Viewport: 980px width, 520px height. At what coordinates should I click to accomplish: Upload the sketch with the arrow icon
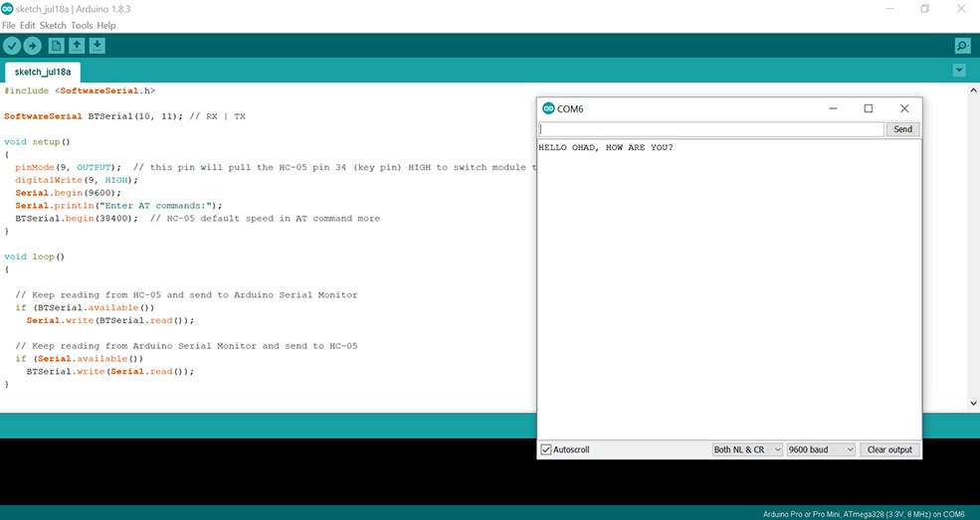tap(33, 46)
